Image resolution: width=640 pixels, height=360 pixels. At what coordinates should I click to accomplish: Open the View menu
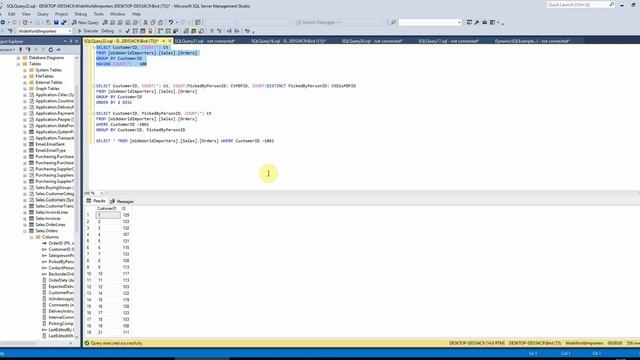[x=26, y=14]
